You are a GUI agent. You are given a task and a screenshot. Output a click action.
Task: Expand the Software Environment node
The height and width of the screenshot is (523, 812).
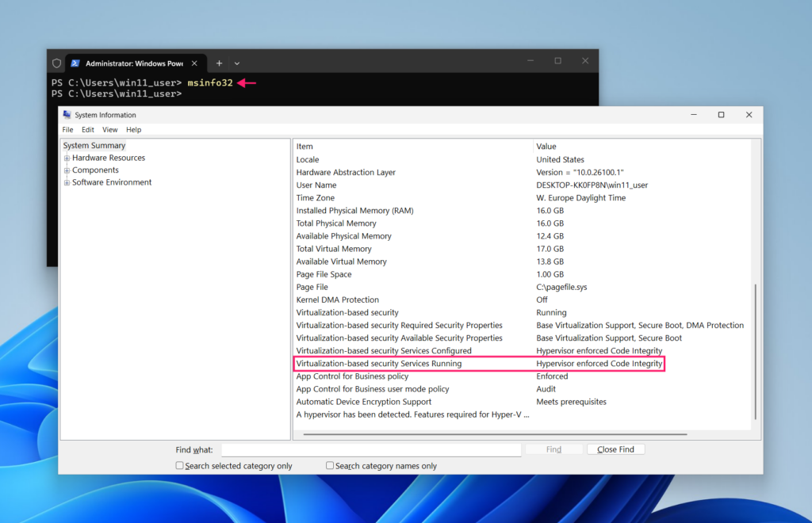tap(67, 182)
